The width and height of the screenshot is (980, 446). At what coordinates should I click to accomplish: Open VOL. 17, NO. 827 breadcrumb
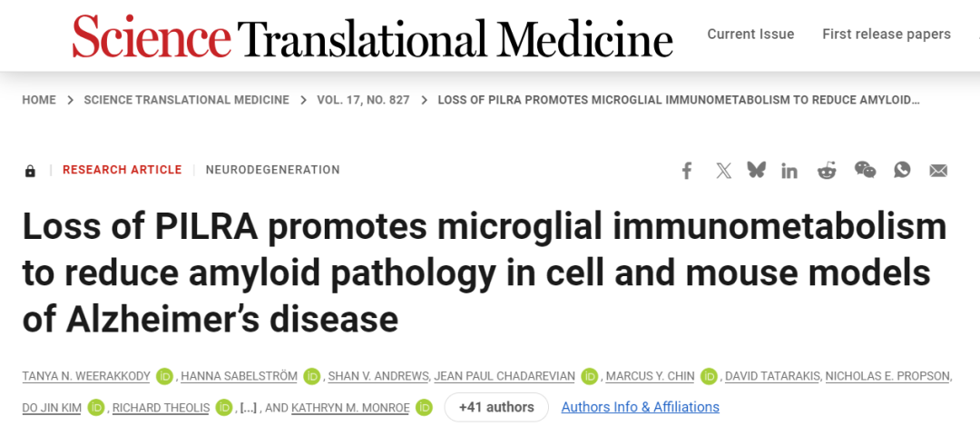[363, 100]
